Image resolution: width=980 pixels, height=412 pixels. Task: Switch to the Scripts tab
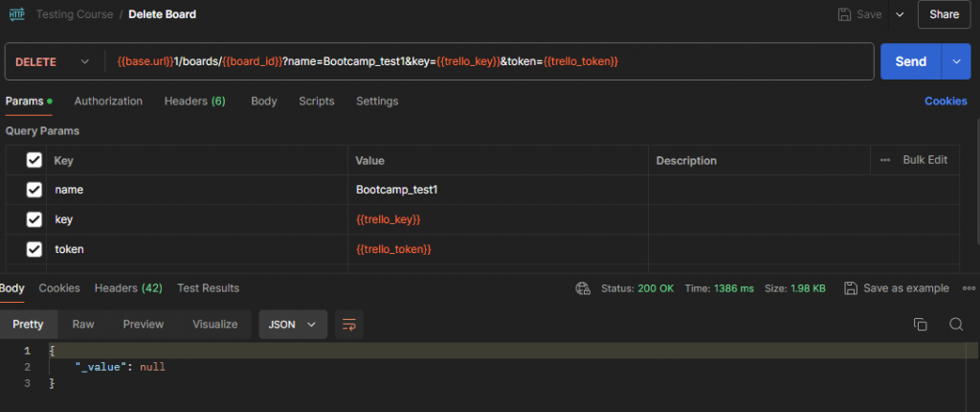pos(316,101)
